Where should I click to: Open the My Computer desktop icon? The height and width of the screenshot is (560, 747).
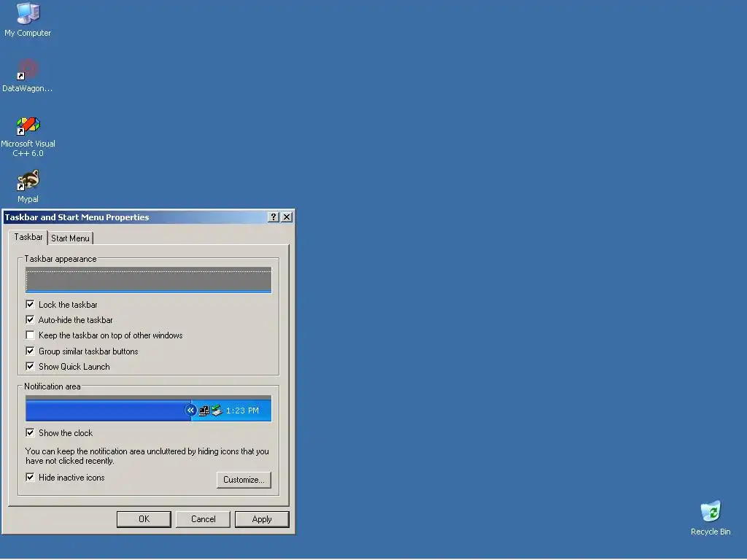(28, 20)
